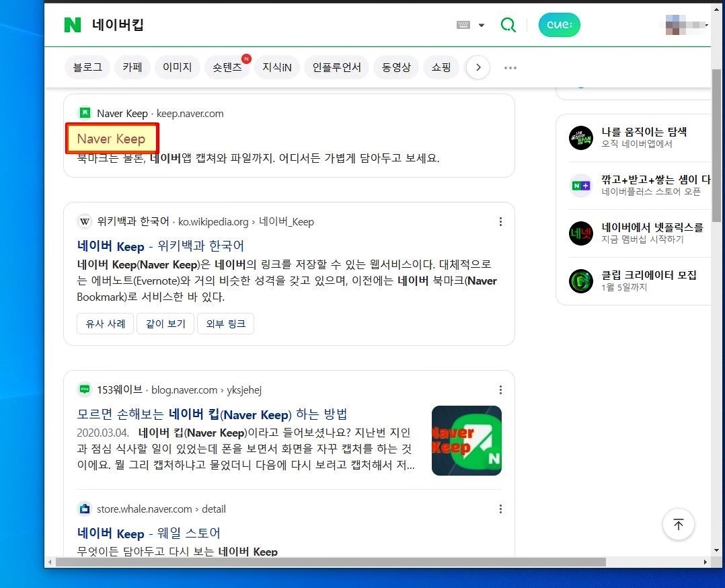Open the three-dot more options in tab bar
This screenshot has width=725, height=588.
coord(510,68)
